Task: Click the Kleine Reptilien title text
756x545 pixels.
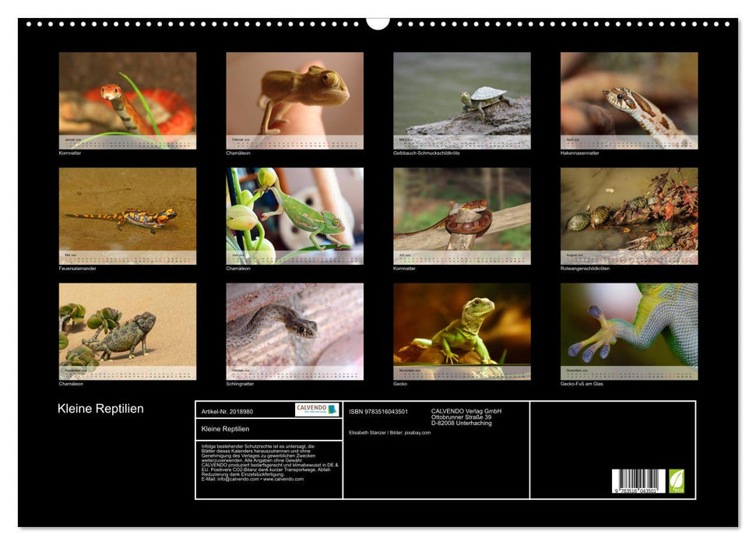Action: tap(102, 408)
